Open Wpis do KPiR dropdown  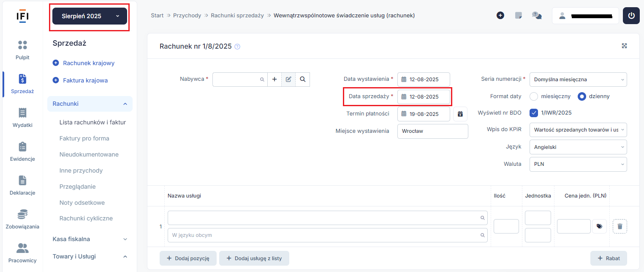pyautogui.click(x=578, y=130)
